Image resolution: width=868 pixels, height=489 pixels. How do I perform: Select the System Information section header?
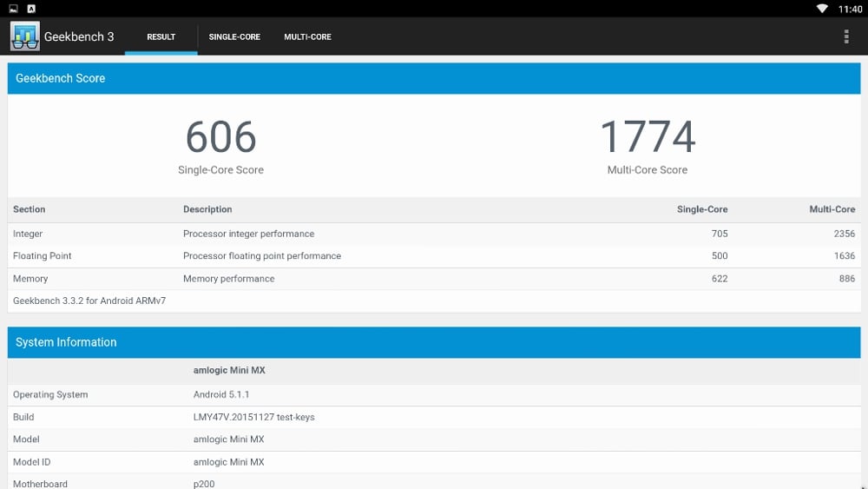434,342
